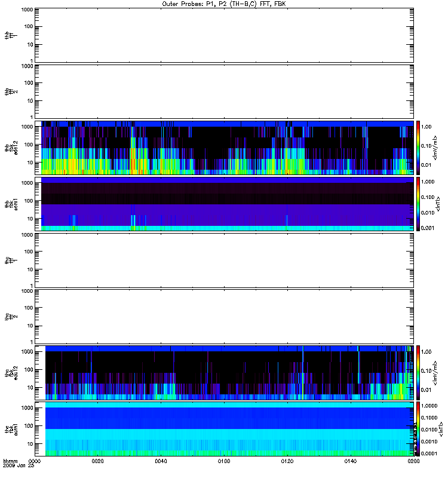Viewport: 448px width, 478px height.
Task: Click the thb fbk edc12 spectrogram panel
Action: pyautogui.click(x=225, y=148)
